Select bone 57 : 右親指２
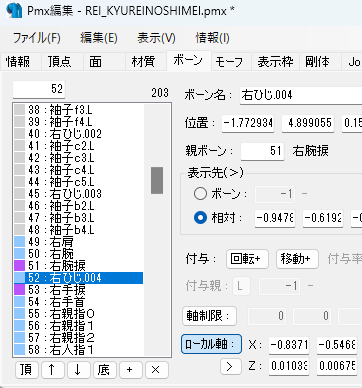Viewport: 362px width, 388px height. [79, 338]
